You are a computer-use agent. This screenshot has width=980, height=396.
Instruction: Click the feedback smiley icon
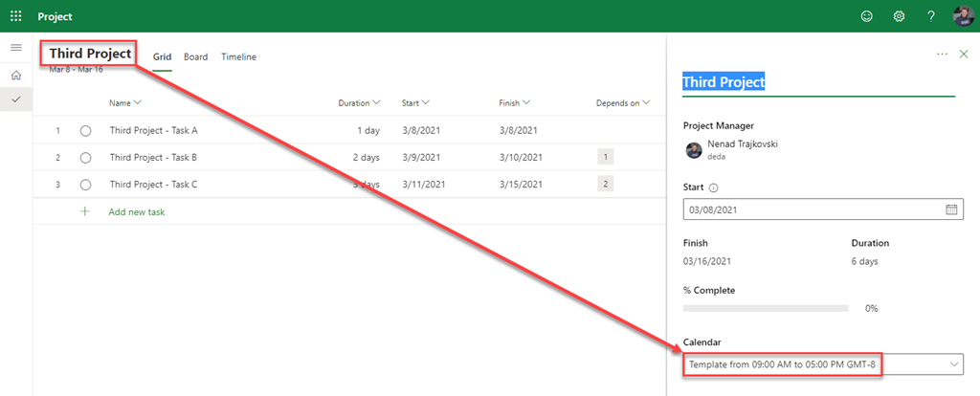867,16
